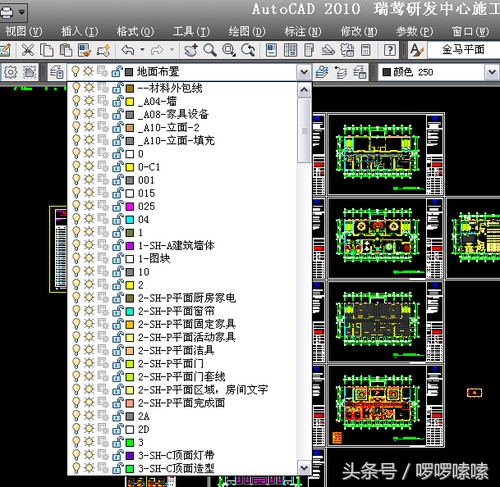This screenshot has height=487, width=500.
Task: Open the quick access toolbar dropdown arrow
Action: tap(22, 12)
